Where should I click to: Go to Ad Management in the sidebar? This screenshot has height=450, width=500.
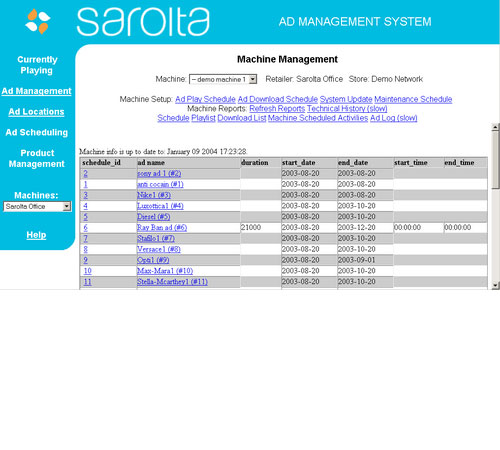(36, 91)
